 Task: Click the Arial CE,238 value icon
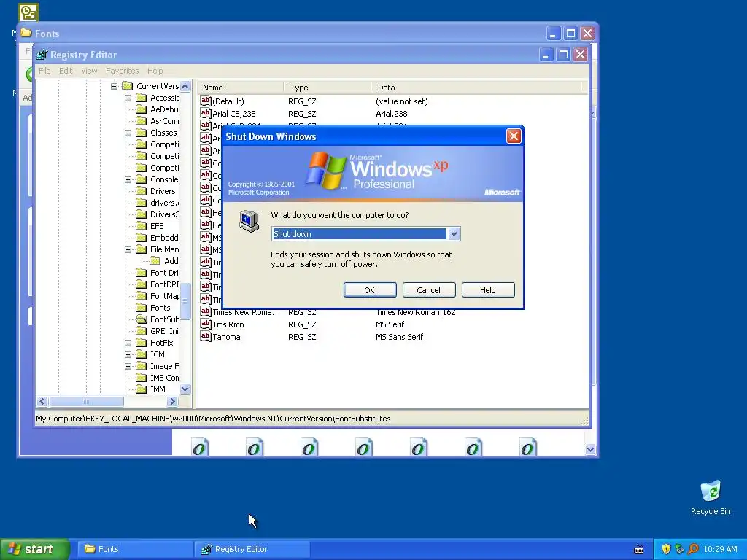205,113
